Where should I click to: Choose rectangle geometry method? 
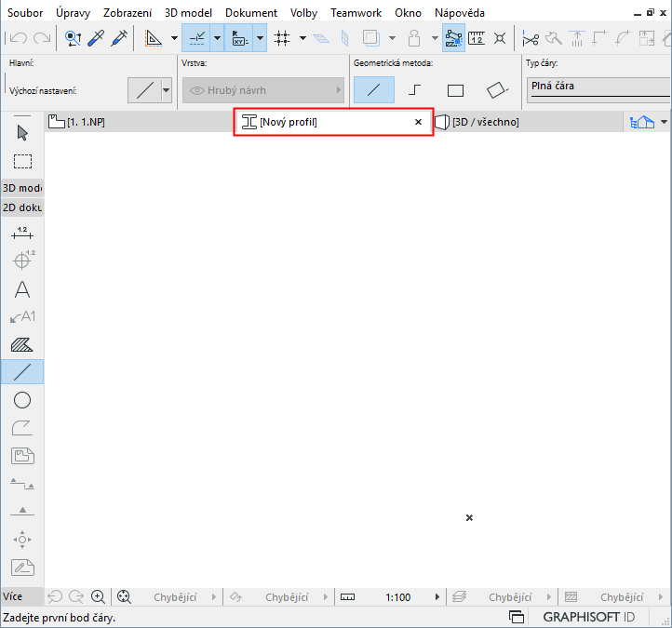[x=455, y=90]
